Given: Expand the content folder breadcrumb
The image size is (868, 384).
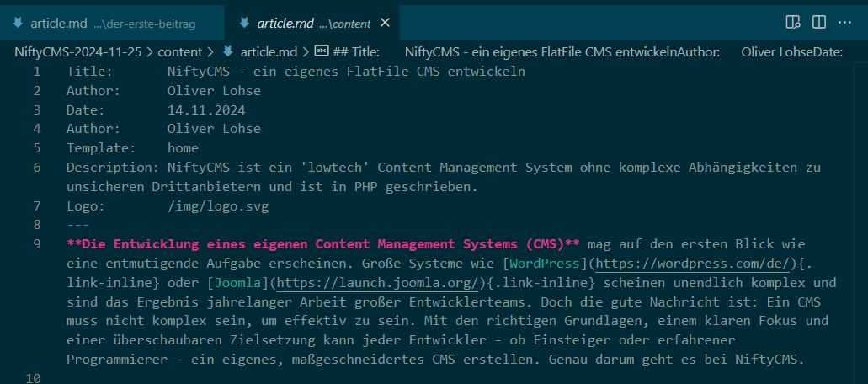Looking at the screenshot, I should click(x=180, y=52).
